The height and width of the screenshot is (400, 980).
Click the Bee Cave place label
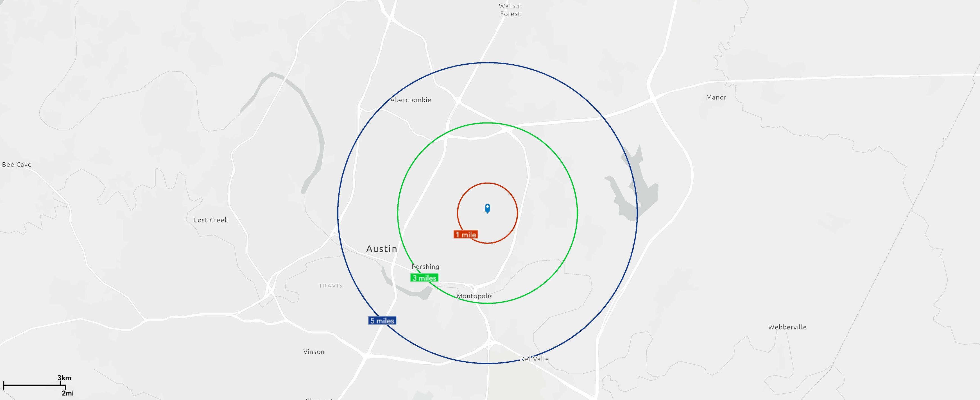point(17,165)
